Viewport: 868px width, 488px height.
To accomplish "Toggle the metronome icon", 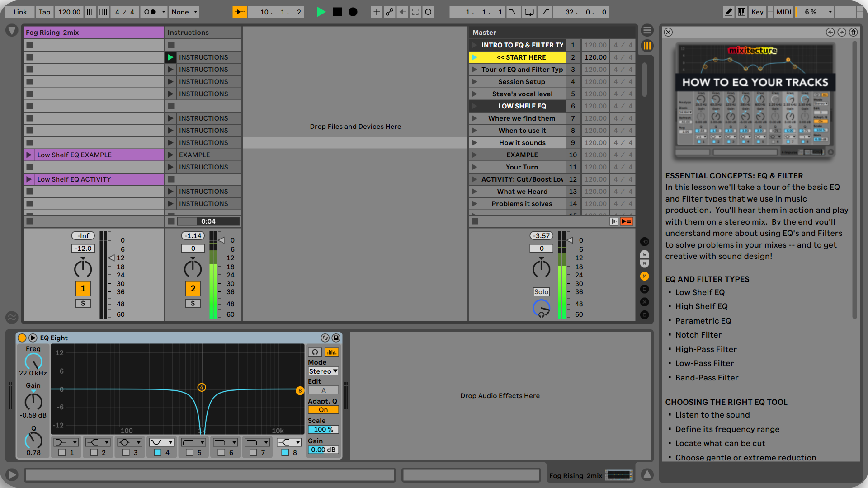I will 150,12.
